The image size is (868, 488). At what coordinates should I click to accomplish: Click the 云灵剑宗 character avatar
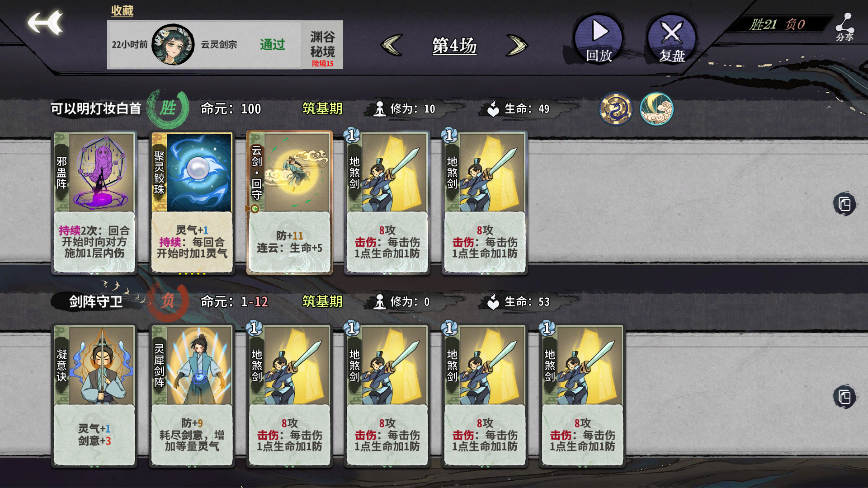click(x=173, y=45)
